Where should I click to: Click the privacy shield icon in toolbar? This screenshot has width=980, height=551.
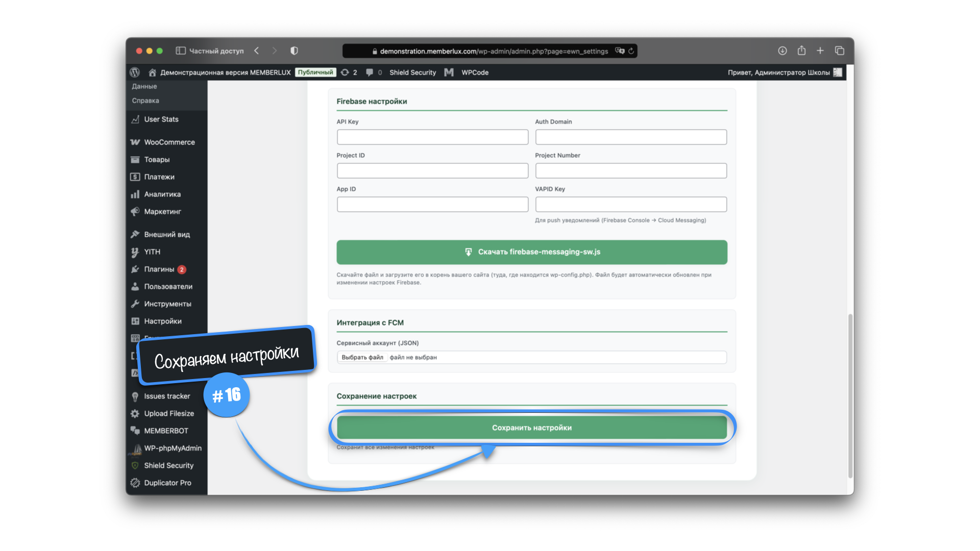coord(294,51)
